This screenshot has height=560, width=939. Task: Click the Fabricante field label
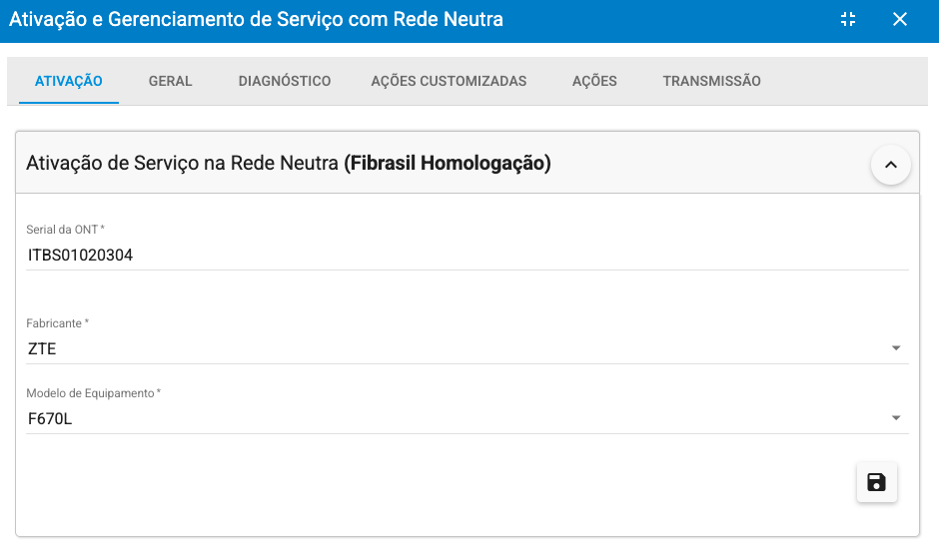click(57, 323)
